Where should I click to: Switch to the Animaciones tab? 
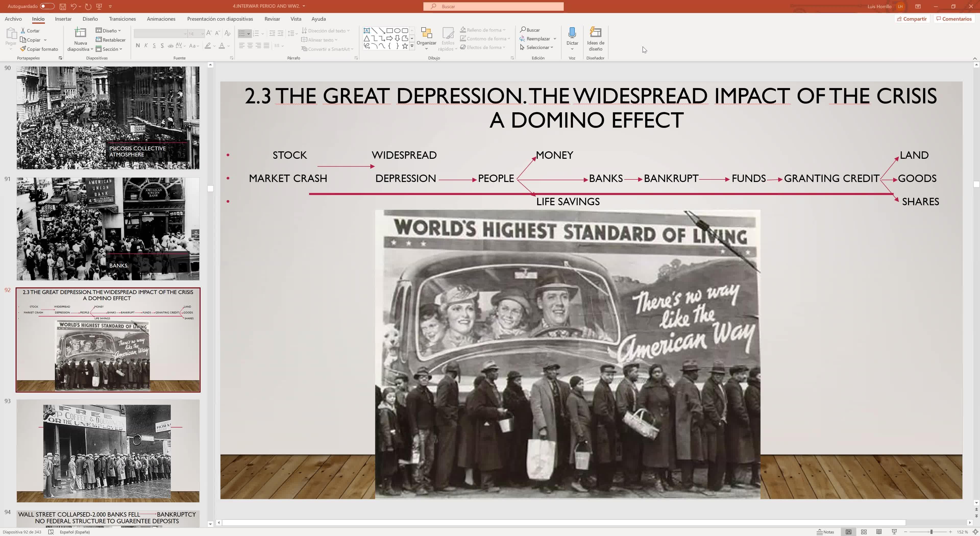click(x=161, y=19)
